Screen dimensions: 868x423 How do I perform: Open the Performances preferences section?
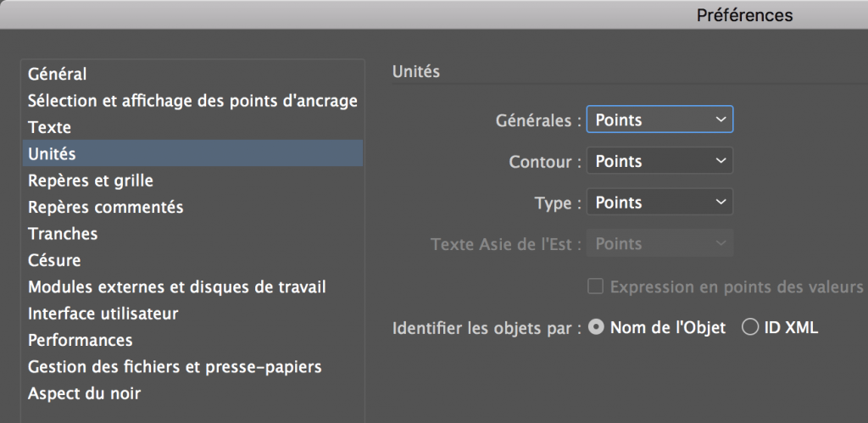coord(80,340)
